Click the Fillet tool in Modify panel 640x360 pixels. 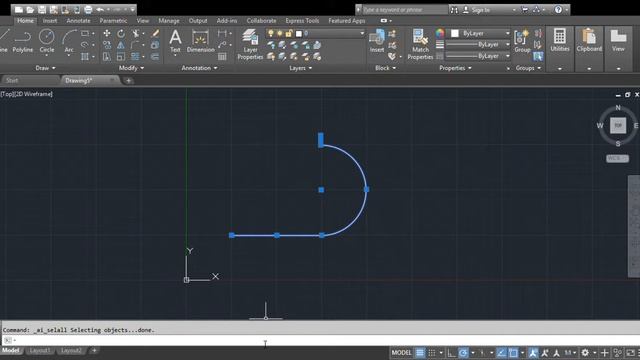pyautogui.click(x=135, y=45)
